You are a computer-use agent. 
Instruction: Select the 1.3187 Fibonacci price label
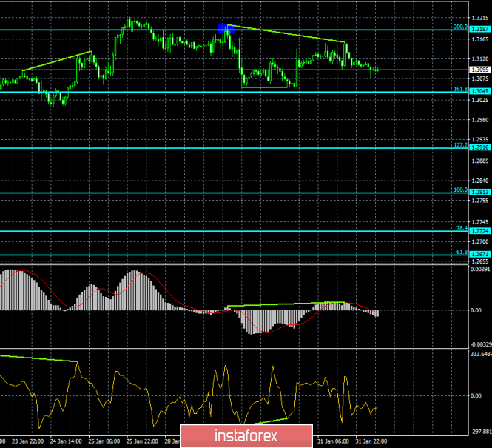(x=480, y=29)
